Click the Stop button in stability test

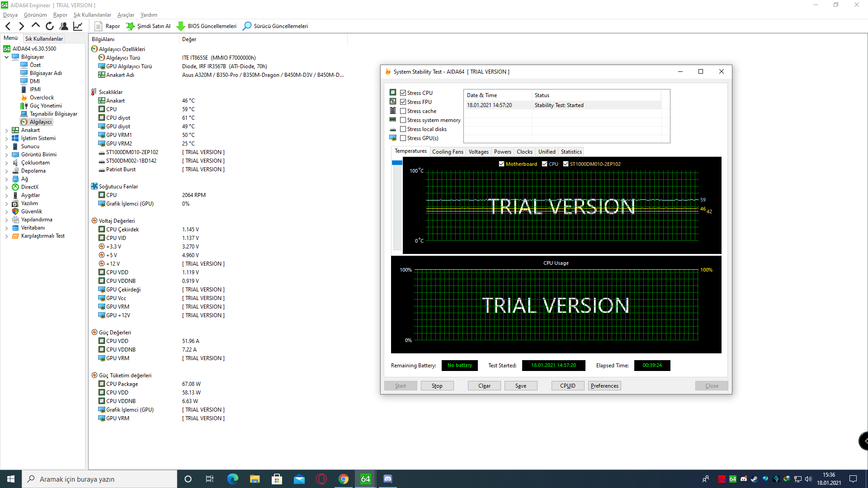pos(436,385)
